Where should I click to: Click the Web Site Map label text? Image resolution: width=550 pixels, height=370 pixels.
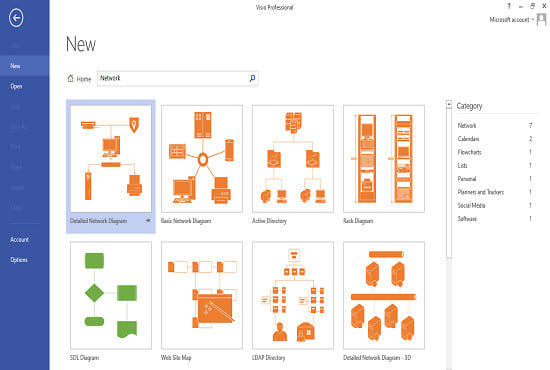point(176,358)
